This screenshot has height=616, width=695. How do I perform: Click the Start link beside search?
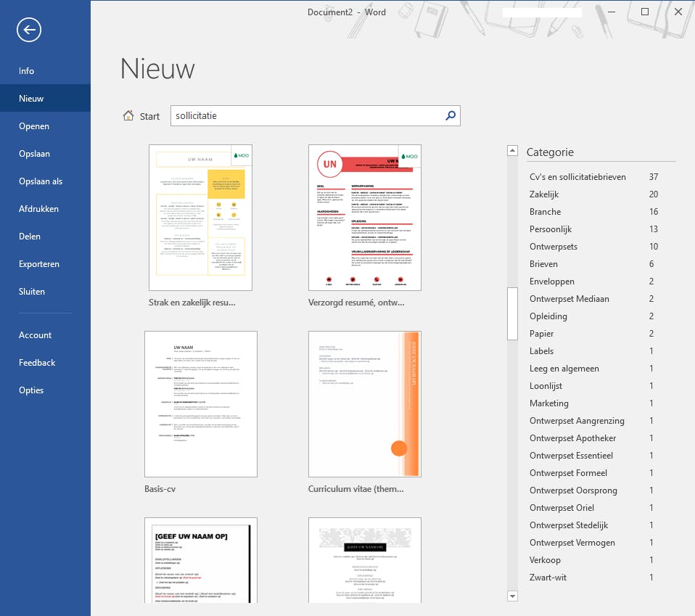pyautogui.click(x=149, y=116)
